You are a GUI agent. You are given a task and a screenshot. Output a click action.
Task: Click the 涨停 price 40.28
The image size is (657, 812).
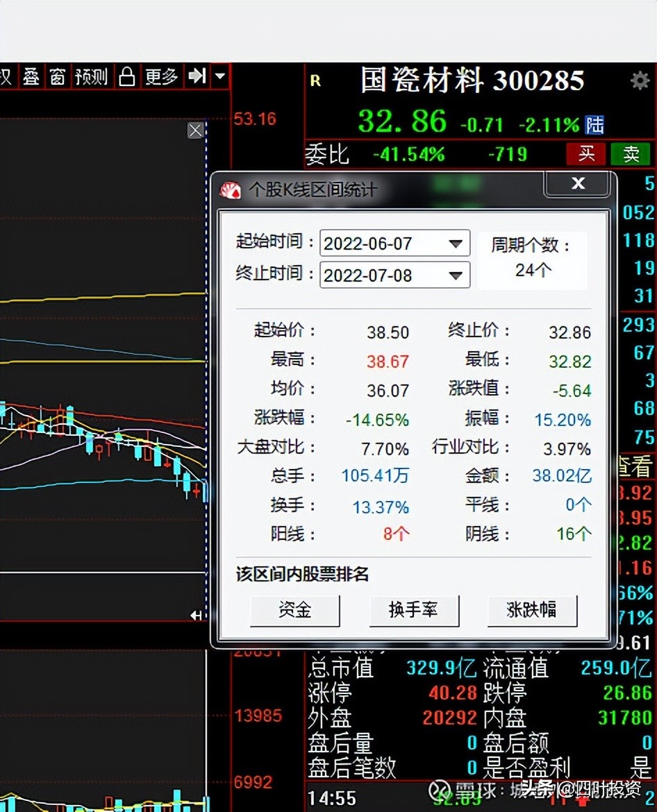[x=453, y=693]
